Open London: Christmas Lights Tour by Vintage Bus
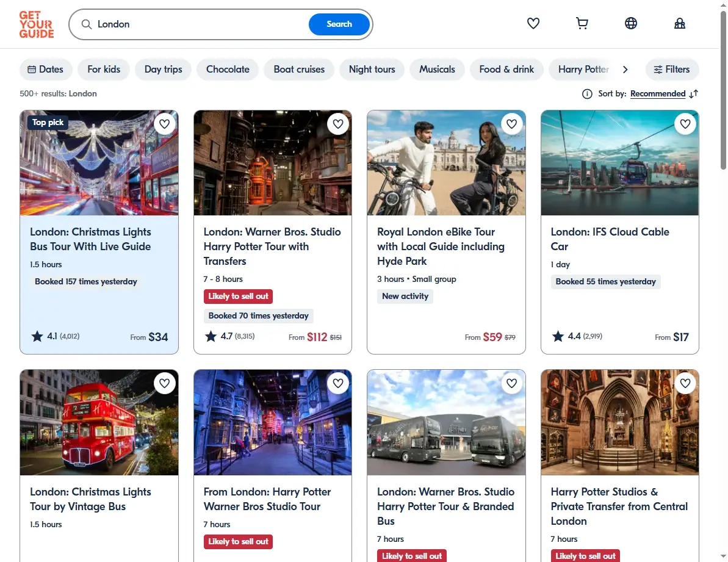 point(90,499)
